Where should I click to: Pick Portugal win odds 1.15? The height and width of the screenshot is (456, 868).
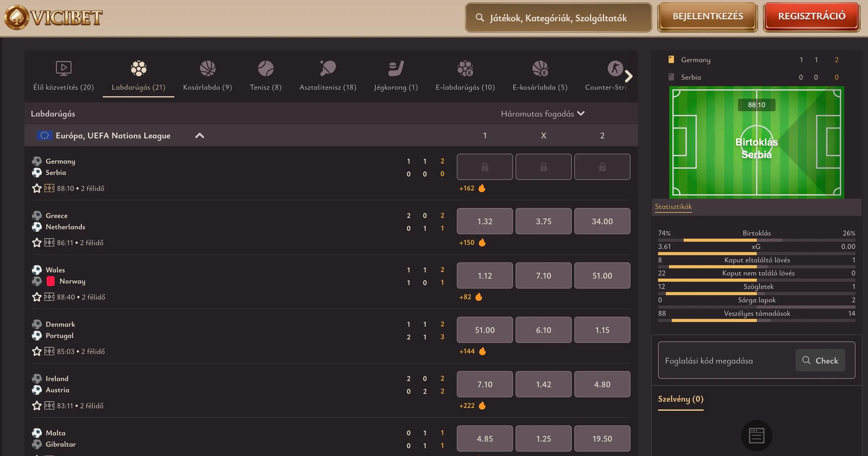tap(602, 330)
